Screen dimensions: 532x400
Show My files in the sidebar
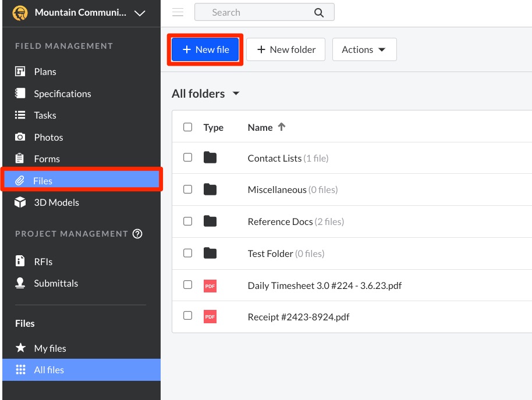pyautogui.click(x=50, y=348)
